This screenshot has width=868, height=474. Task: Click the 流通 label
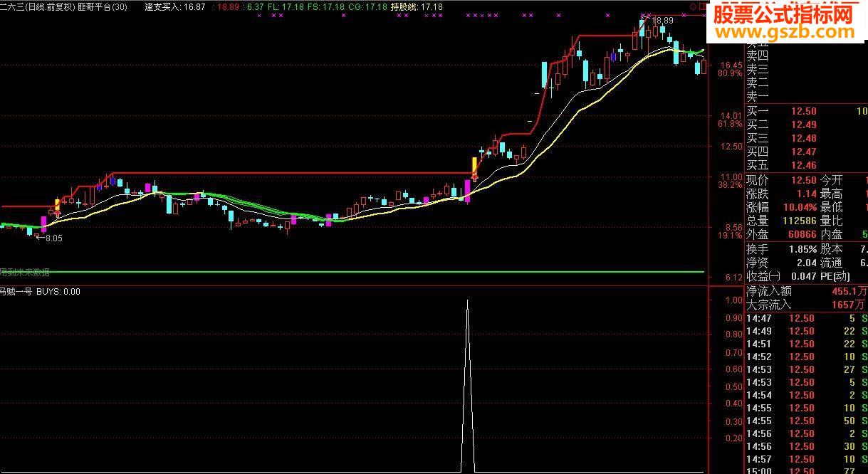point(831,263)
